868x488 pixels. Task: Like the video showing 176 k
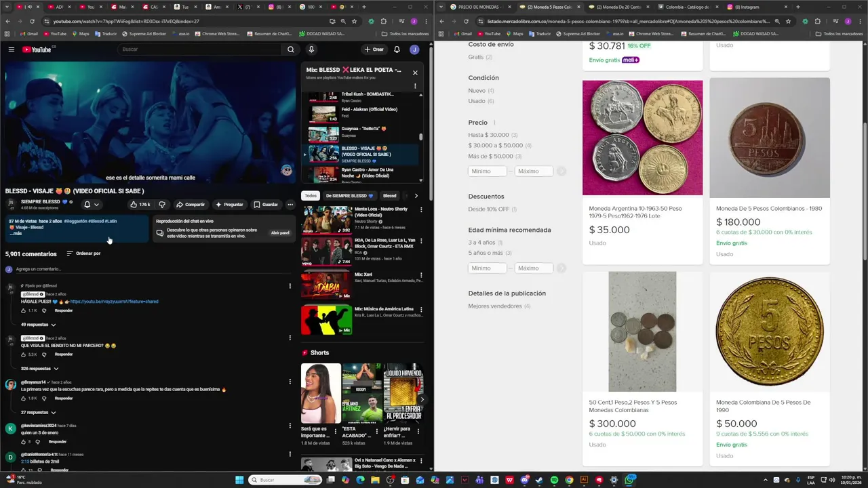(140, 204)
